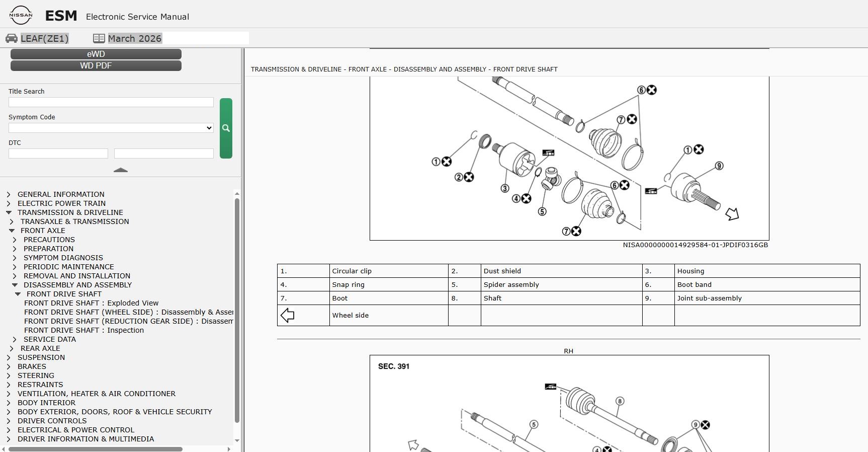
Task: Click the 'Joint sub-assembly' table cell
Action: (x=767, y=298)
